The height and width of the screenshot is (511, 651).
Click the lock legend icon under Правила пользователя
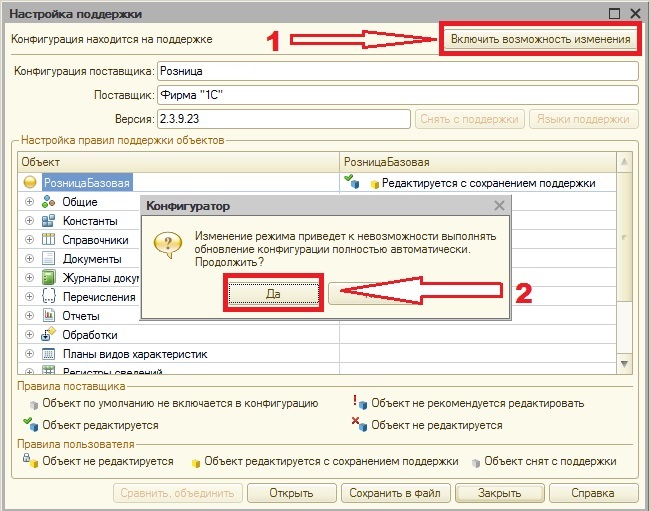click(x=31, y=460)
